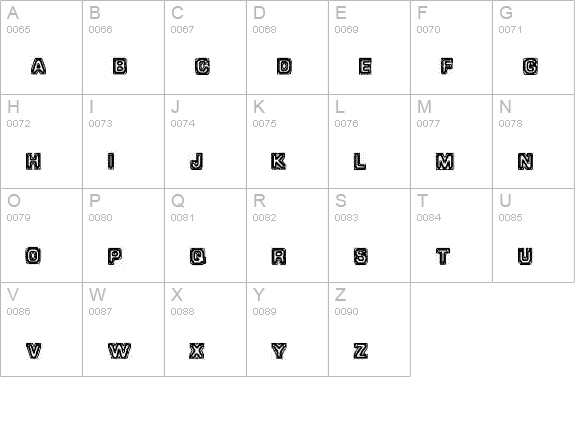Select the E glyph in cell 0069

(365, 66)
